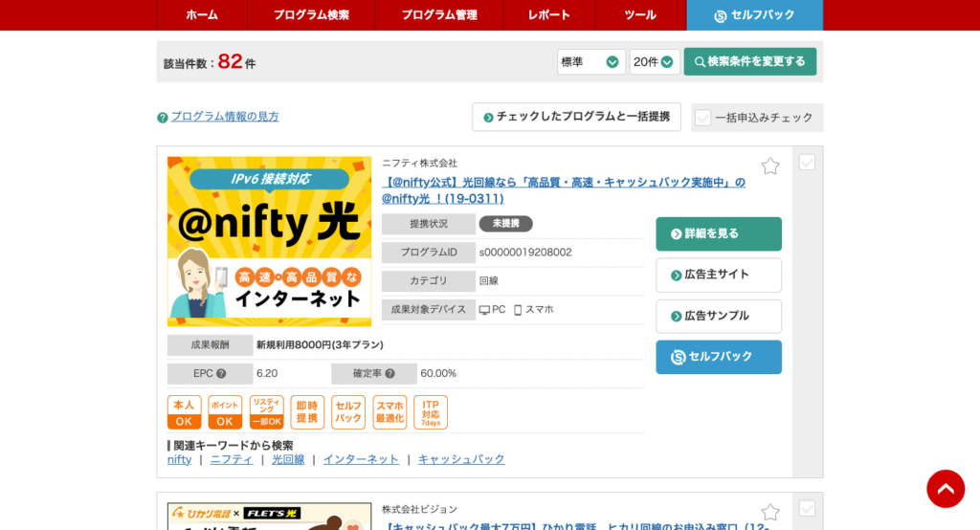The height and width of the screenshot is (530, 980).
Task: Open the プログラム検索 menu tab
Action: [x=311, y=15]
